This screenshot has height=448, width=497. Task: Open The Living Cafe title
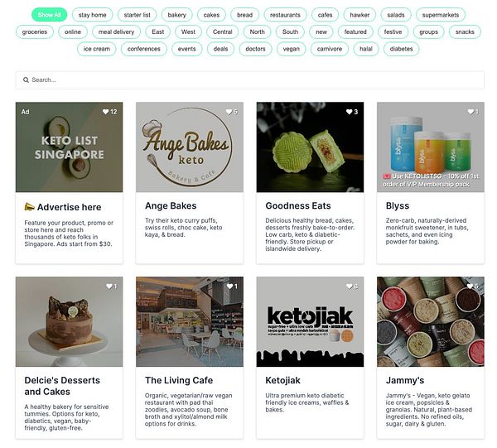tap(179, 380)
